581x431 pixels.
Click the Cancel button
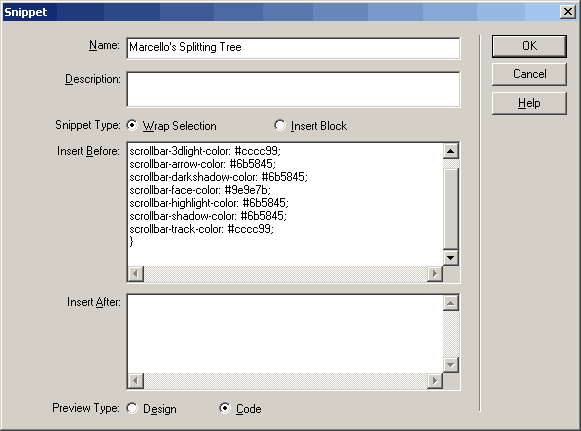(x=529, y=74)
